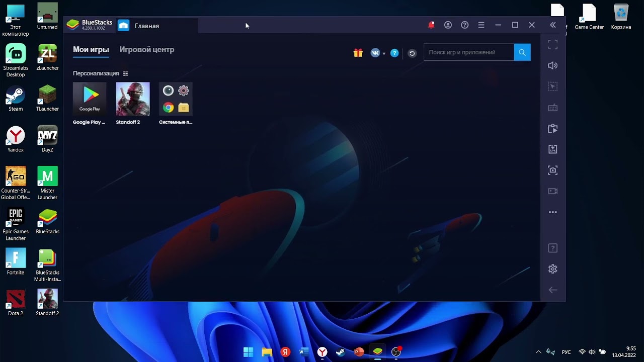Click the Install APK sidebar icon
Screen dimensions: 644x362
pos(553,149)
